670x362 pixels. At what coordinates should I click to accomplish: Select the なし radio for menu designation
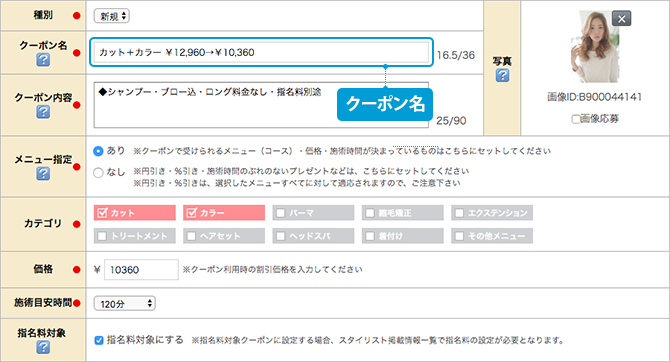click(x=98, y=172)
